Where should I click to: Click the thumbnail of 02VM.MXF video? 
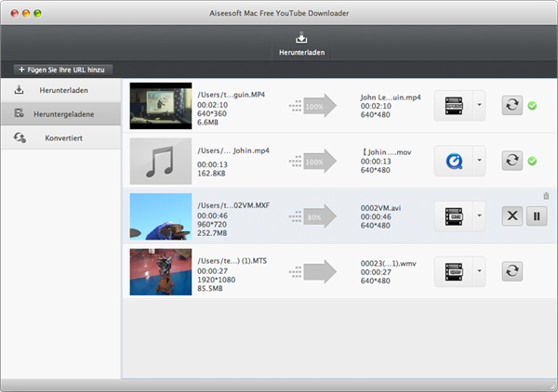pyautogui.click(x=161, y=216)
